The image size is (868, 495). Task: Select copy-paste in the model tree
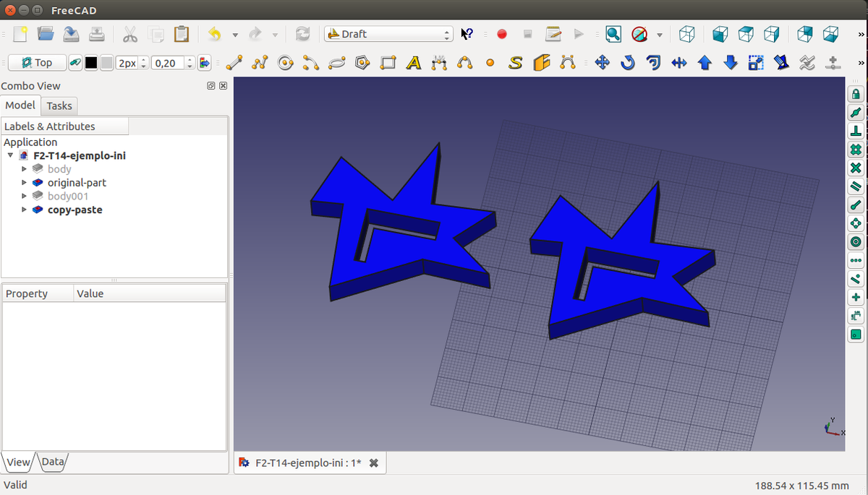click(75, 210)
